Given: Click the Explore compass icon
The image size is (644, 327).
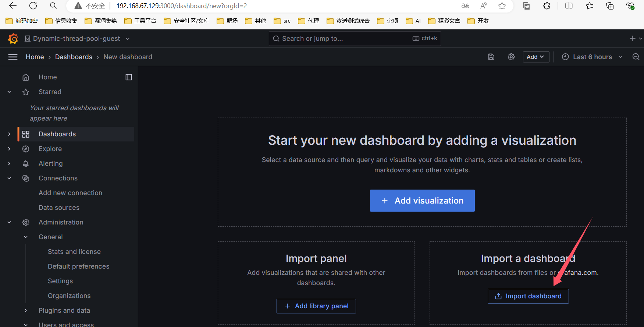Looking at the screenshot, I should (x=26, y=149).
